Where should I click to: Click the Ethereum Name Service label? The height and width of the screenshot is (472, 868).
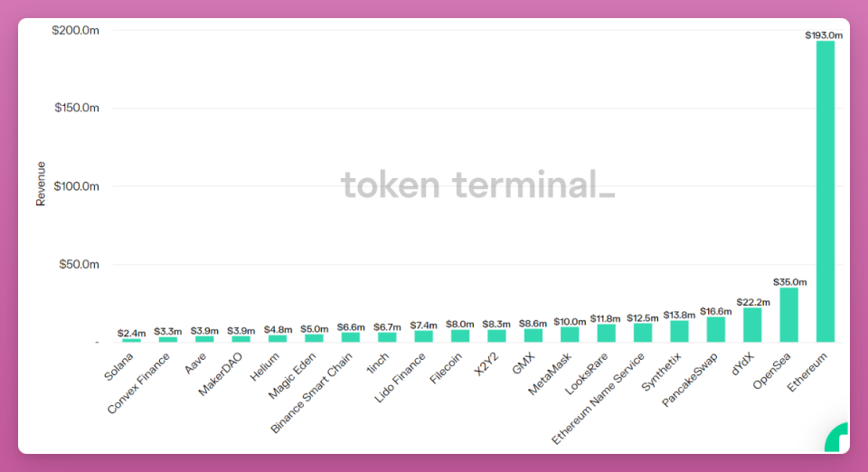[x=599, y=399]
